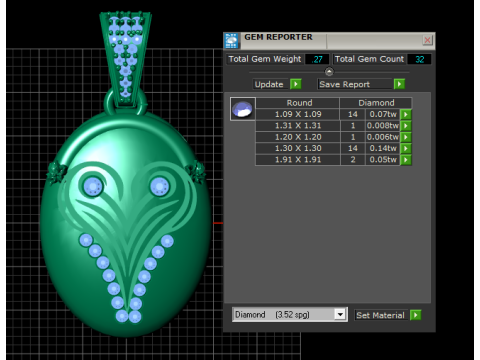Click the Total Gem Weight label

[265, 59]
